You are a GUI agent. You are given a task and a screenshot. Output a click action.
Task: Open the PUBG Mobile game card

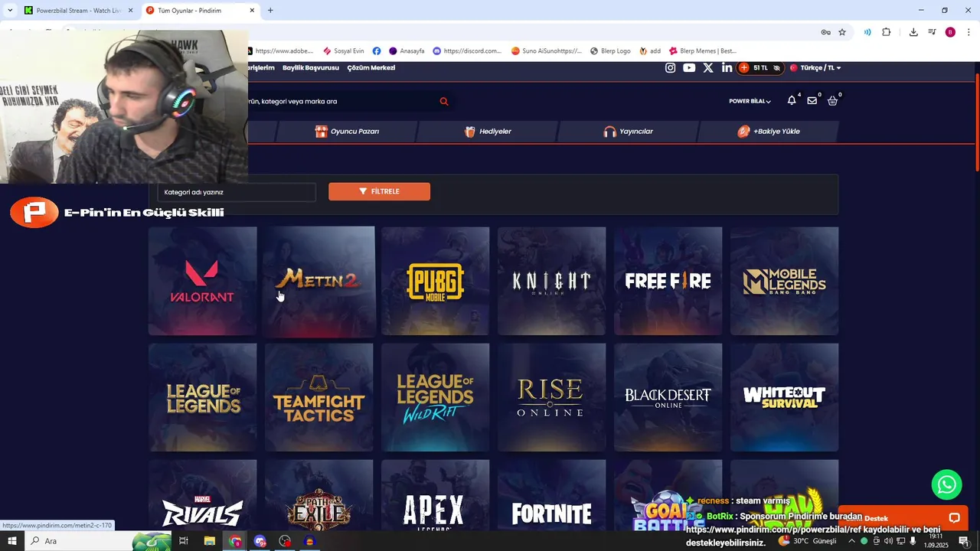(436, 281)
